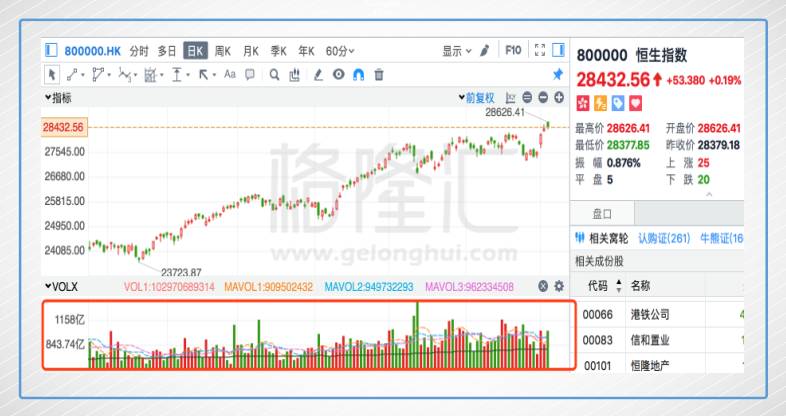Click MAVOL2:949732293 indicator label

click(x=369, y=287)
